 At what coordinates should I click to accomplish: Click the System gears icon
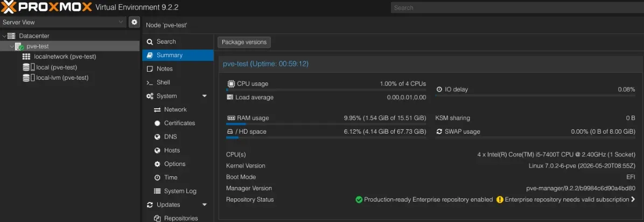coord(150,96)
